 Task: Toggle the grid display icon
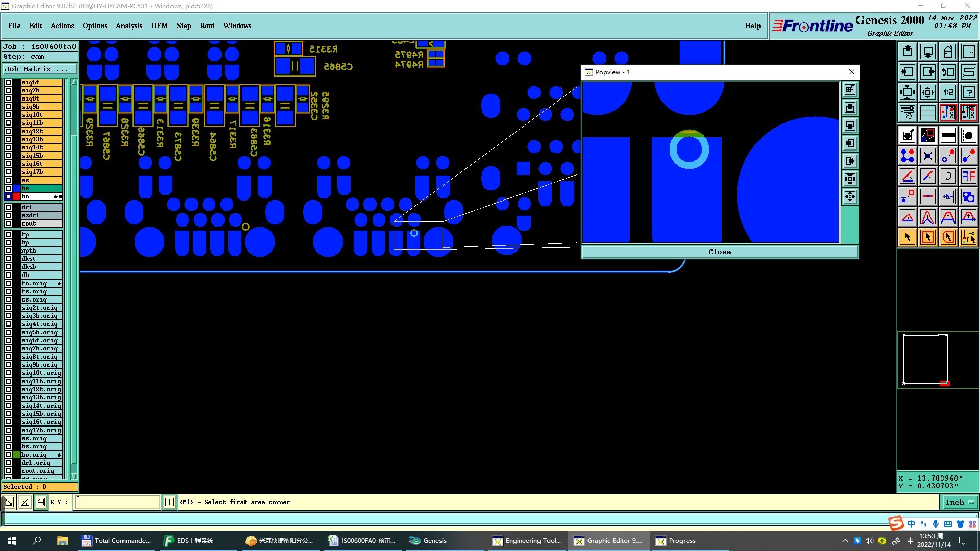pyautogui.click(x=927, y=113)
